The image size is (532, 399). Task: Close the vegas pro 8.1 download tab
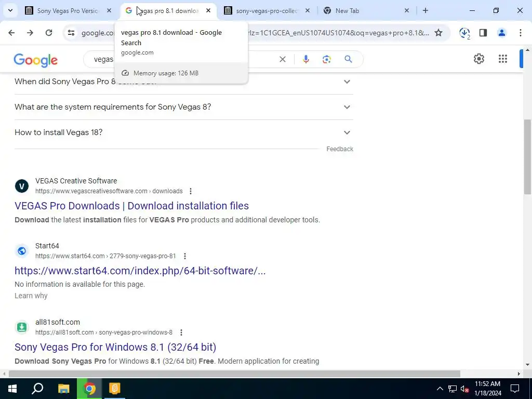pyautogui.click(x=208, y=10)
